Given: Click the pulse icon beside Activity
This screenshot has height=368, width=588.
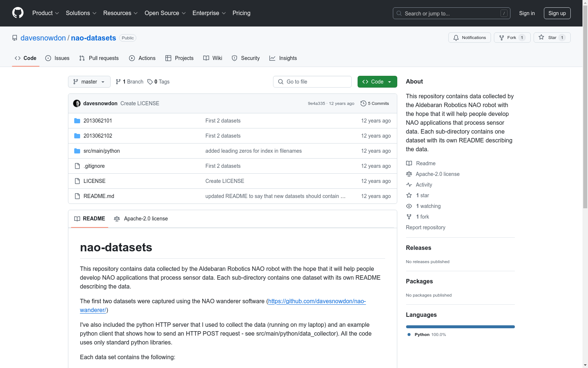Looking at the screenshot, I should (409, 185).
